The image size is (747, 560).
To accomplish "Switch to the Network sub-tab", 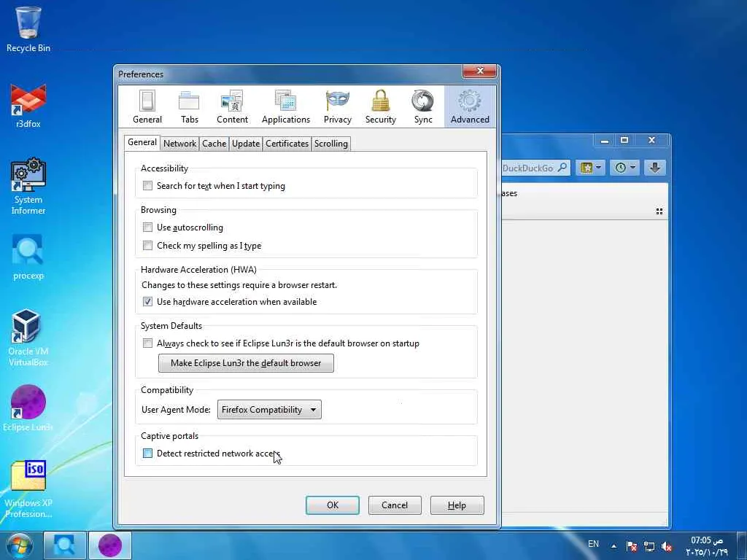I will click(179, 144).
